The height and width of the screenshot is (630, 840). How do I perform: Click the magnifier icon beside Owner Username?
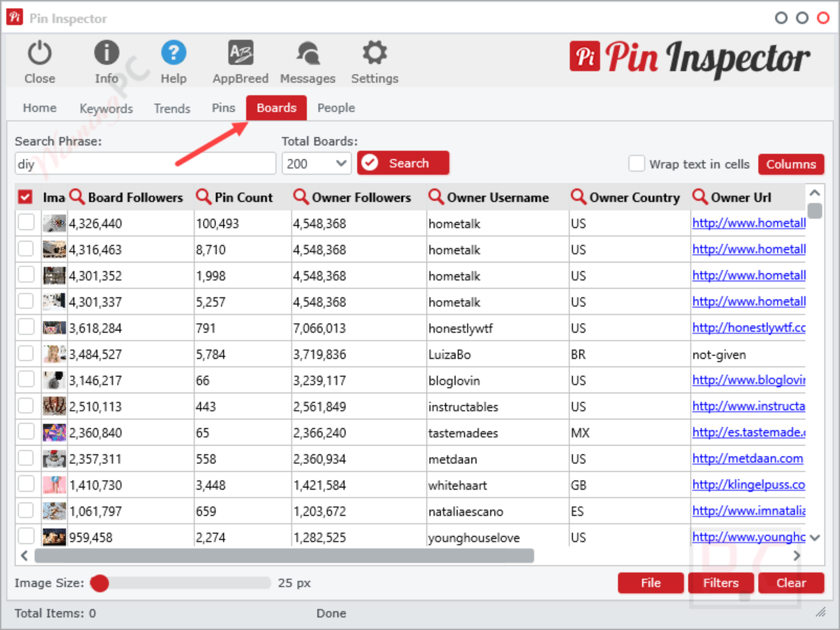click(x=436, y=197)
